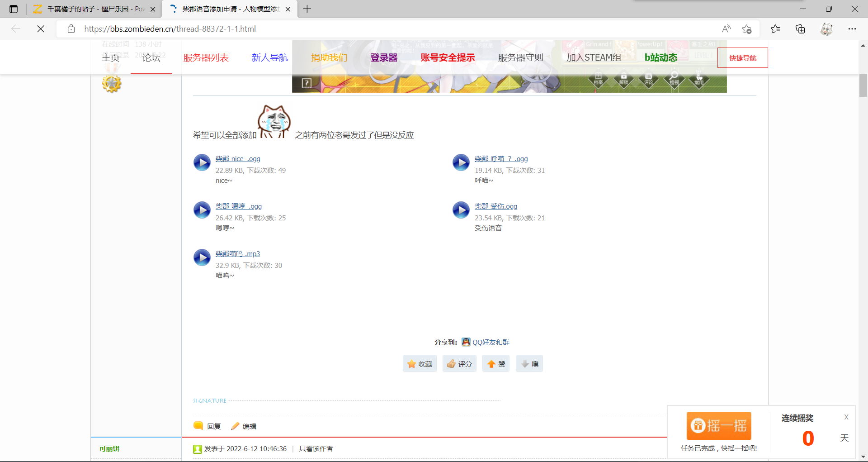Click the 噗 downvote button
The height and width of the screenshot is (462, 868).
tap(529, 364)
